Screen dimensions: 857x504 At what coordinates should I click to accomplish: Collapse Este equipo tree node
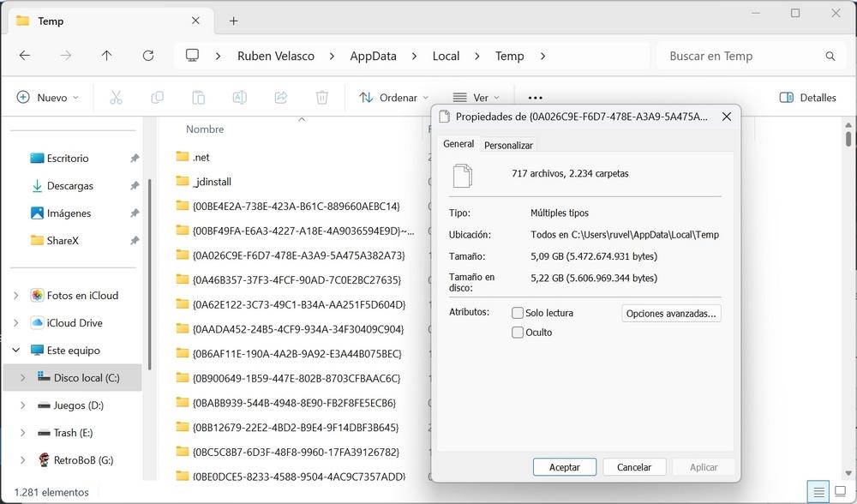(x=15, y=351)
